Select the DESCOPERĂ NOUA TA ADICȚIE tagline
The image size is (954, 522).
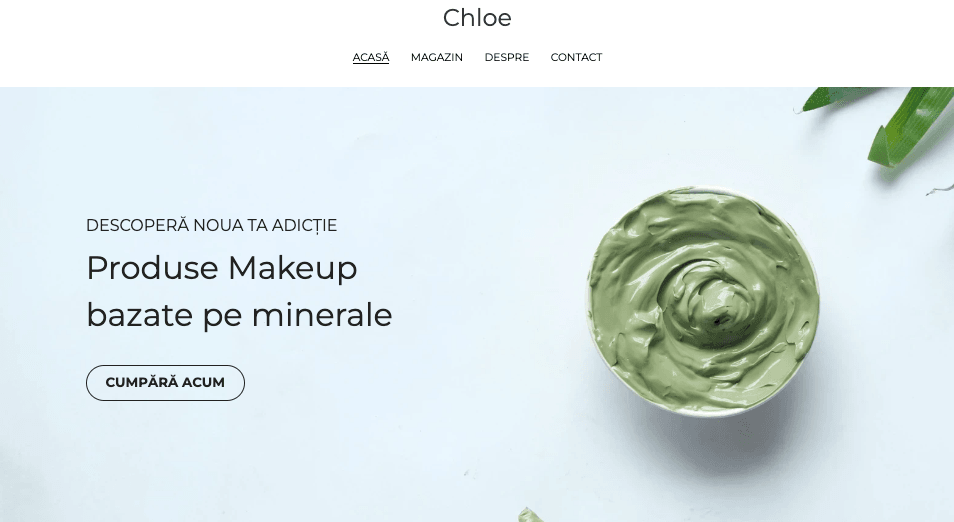tap(211, 225)
